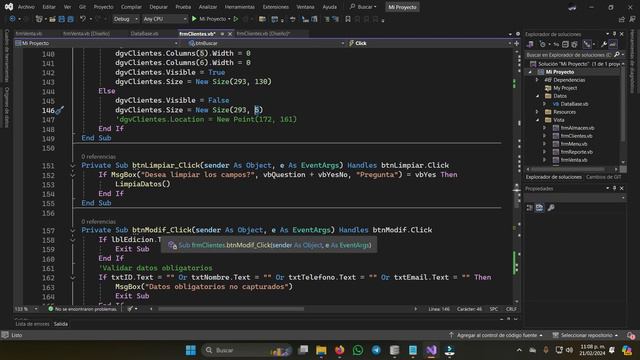Click the Solution Explorer home view icon

530,44
